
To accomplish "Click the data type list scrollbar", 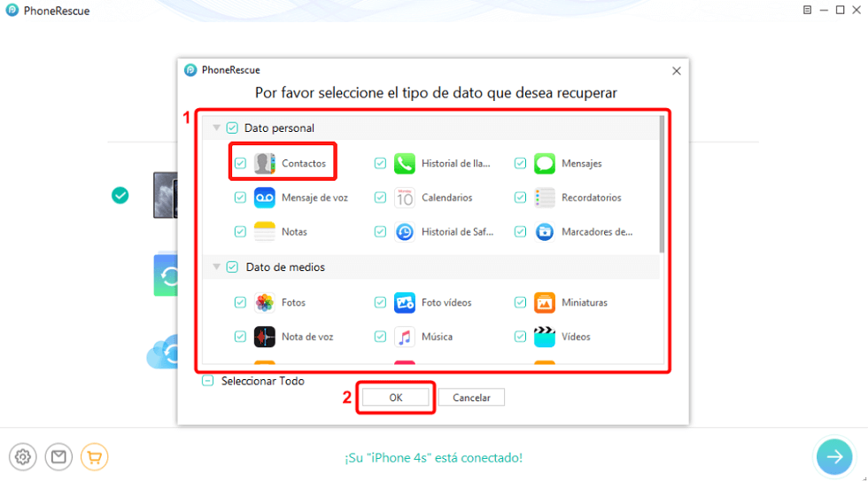I will tap(662, 184).
